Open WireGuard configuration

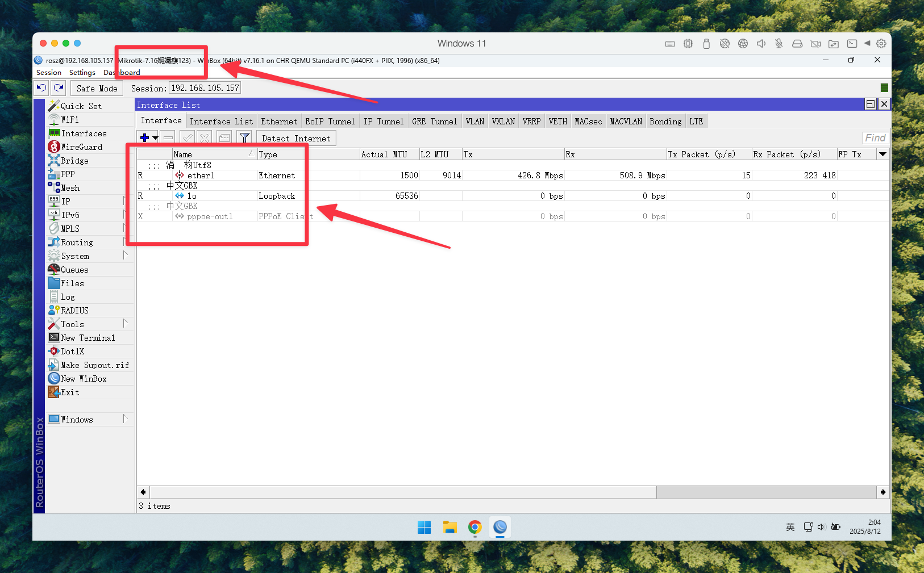coord(81,147)
